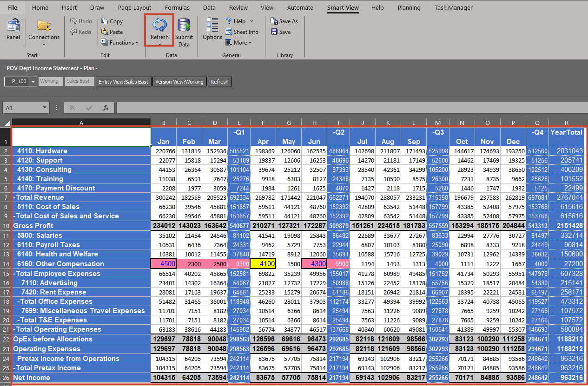Image resolution: width=588 pixels, height=386 pixels.
Task: Select Hardware YearTotal value 2031043
Action: [567, 151]
